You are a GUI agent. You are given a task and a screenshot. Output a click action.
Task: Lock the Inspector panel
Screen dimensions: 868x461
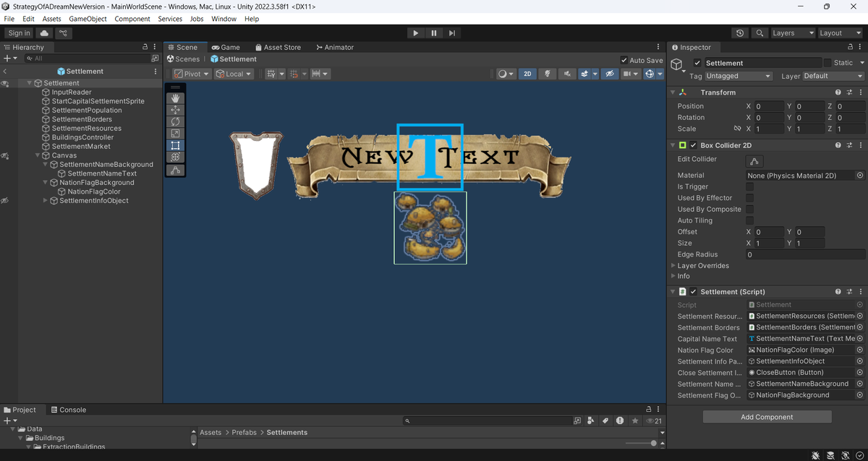(x=849, y=47)
